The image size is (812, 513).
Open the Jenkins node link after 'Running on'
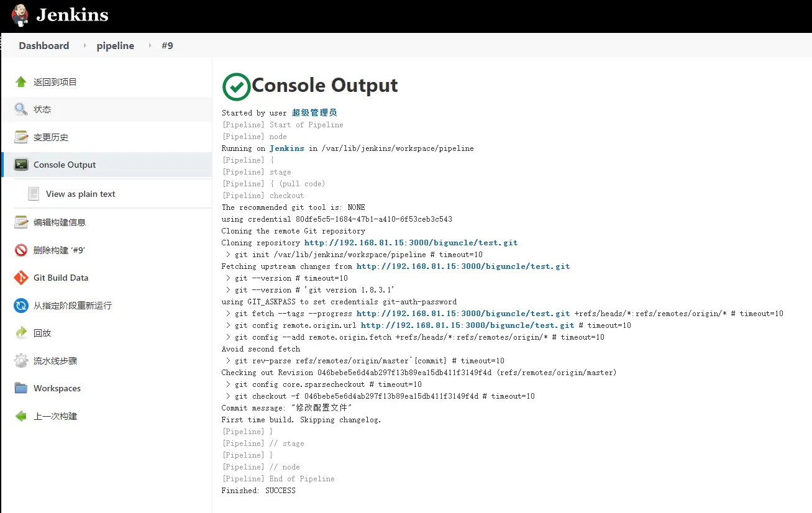(286, 148)
